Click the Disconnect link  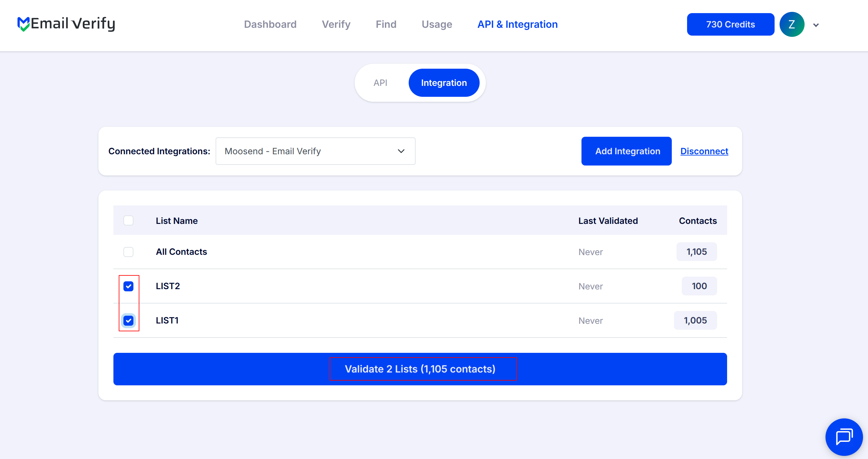(x=704, y=151)
